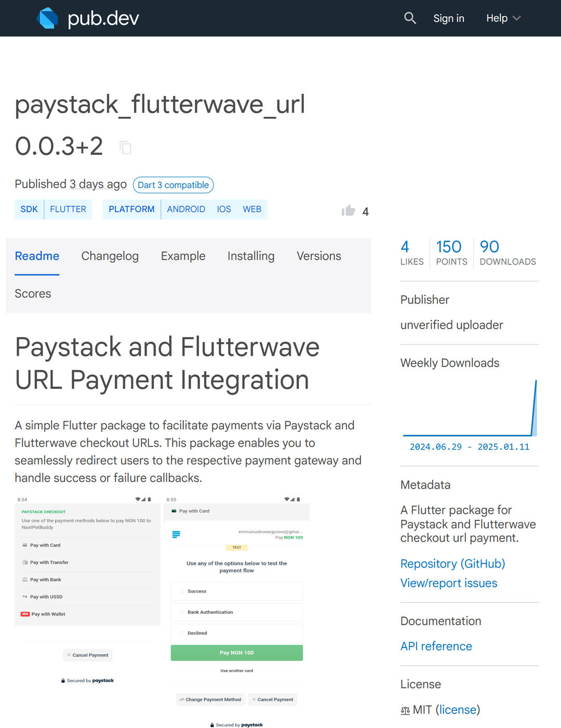Screen dimensions: 561x728
Task: Go to the Installing tab
Action: tap(251, 256)
